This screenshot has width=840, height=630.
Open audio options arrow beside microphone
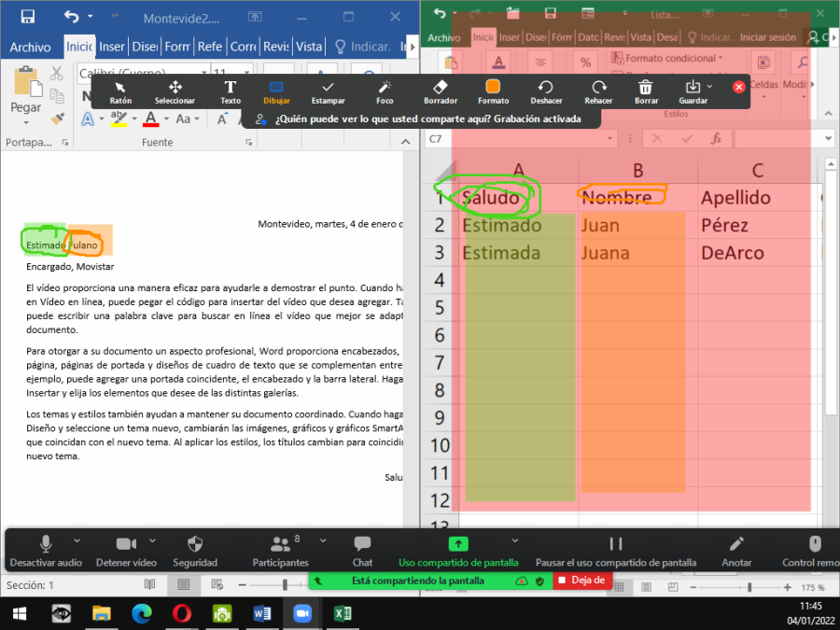click(77, 540)
